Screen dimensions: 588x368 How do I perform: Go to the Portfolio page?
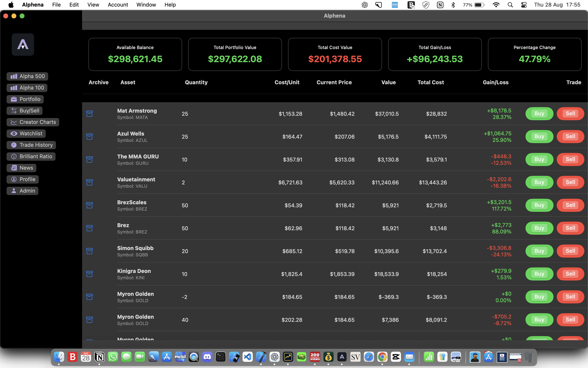click(x=25, y=99)
